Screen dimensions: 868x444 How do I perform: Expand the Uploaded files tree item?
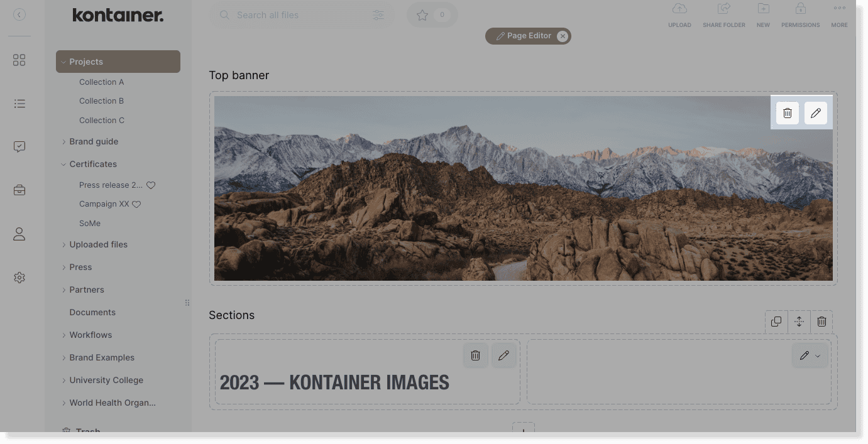tap(64, 244)
